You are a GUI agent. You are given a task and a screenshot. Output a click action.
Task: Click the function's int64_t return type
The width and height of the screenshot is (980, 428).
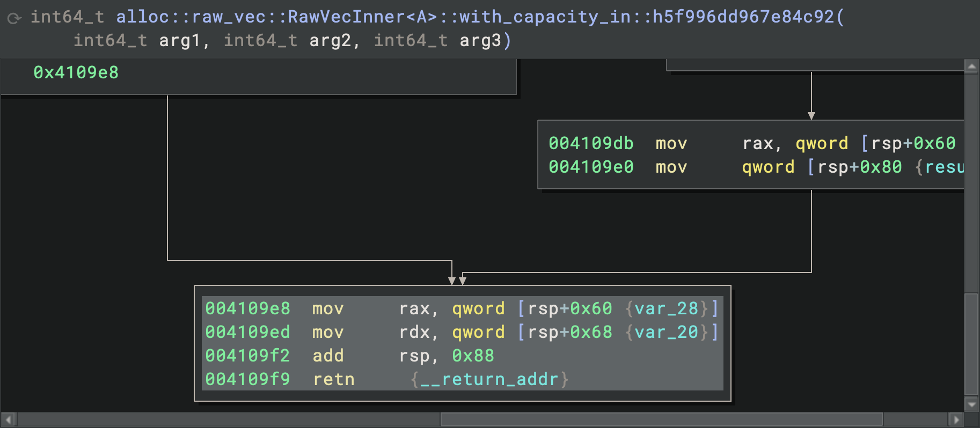[67, 17]
